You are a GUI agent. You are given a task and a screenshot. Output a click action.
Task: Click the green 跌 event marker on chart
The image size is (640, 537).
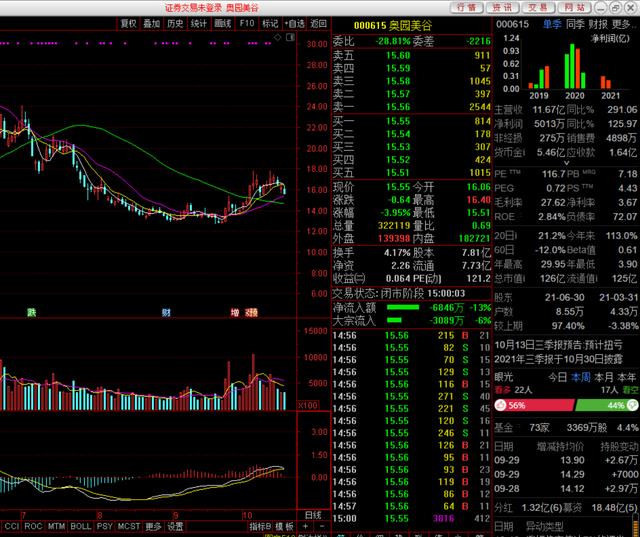coord(31,313)
